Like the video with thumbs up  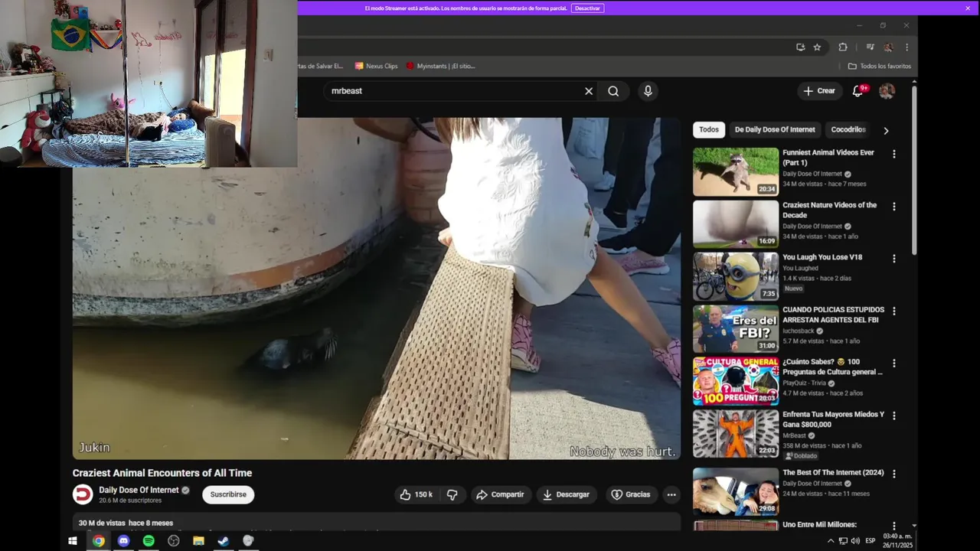tap(416, 494)
